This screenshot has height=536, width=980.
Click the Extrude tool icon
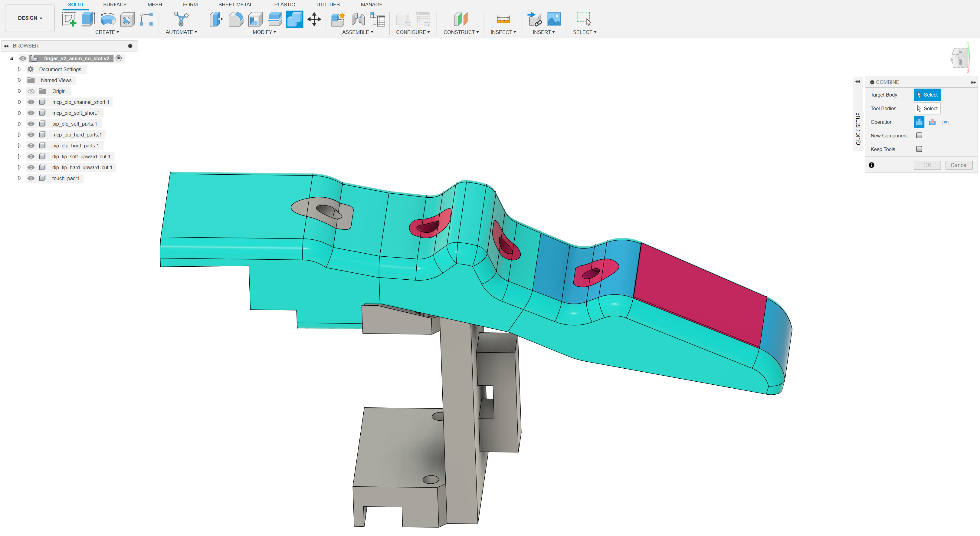[88, 19]
